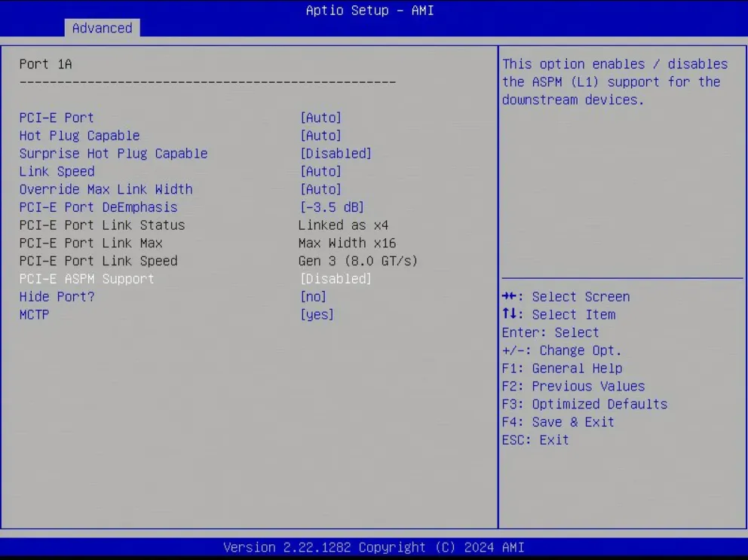Switch to the Advanced tab
Screen dimensions: 748x560
(x=102, y=28)
